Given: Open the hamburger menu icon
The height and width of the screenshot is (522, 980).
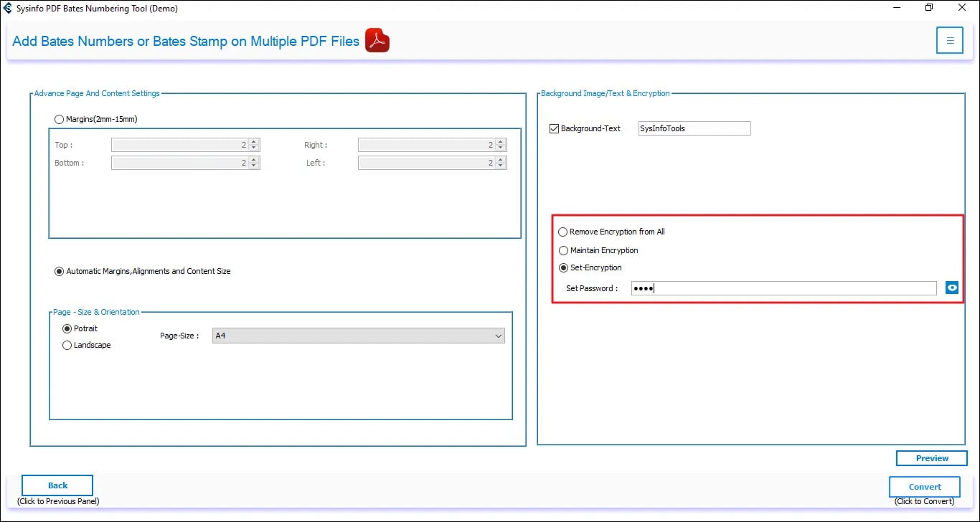Looking at the screenshot, I should point(949,40).
